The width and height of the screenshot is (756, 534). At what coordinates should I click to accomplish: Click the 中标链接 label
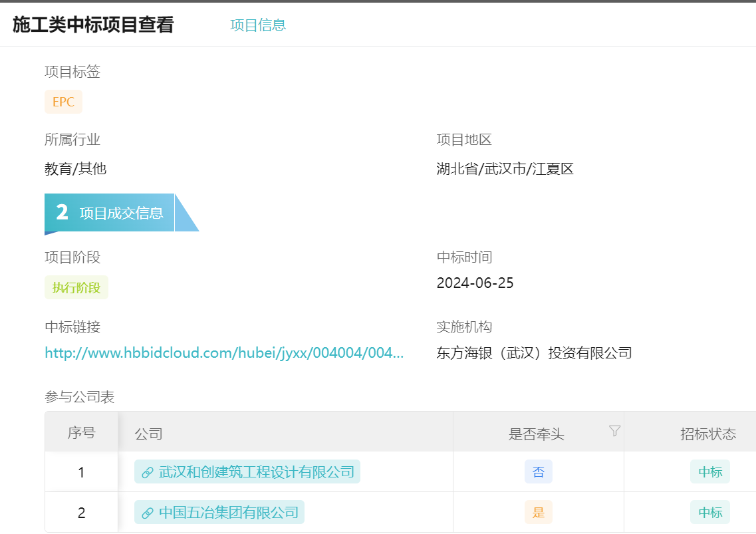[72, 327]
